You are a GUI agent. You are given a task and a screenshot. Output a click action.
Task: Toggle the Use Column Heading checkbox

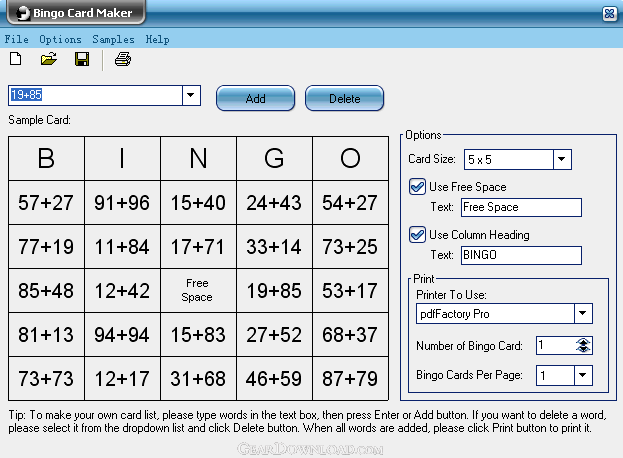pos(417,234)
